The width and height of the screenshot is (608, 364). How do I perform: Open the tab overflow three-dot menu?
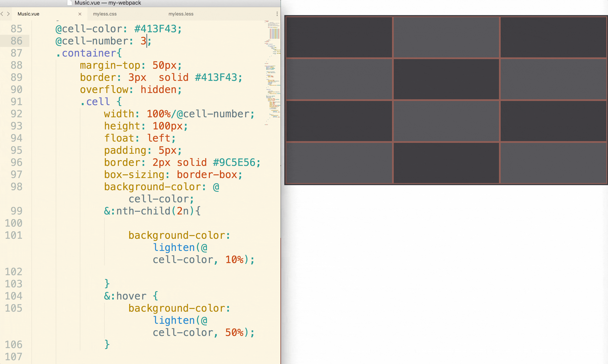(277, 14)
